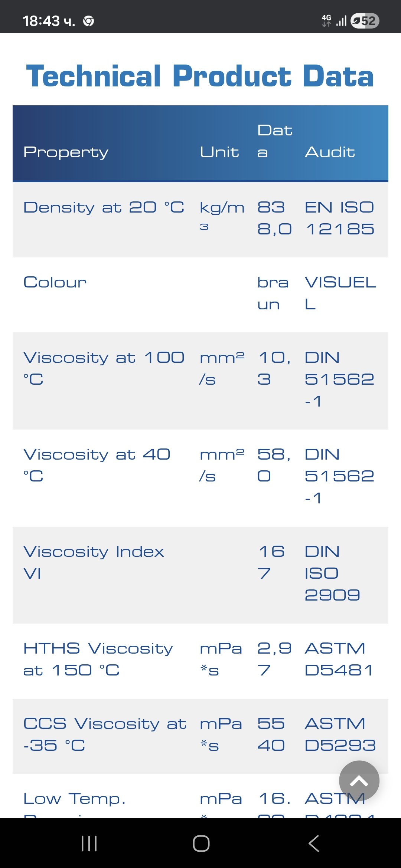Tap the 4G signal strength indicator
Screen dimensions: 401x868
(334, 21)
